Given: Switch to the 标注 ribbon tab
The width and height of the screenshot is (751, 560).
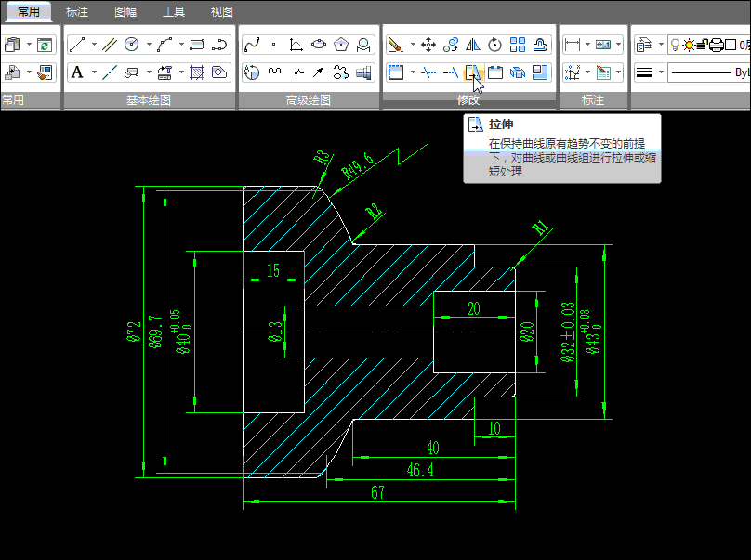Looking at the screenshot, I should pyautogui.click(x=77, y=11).
